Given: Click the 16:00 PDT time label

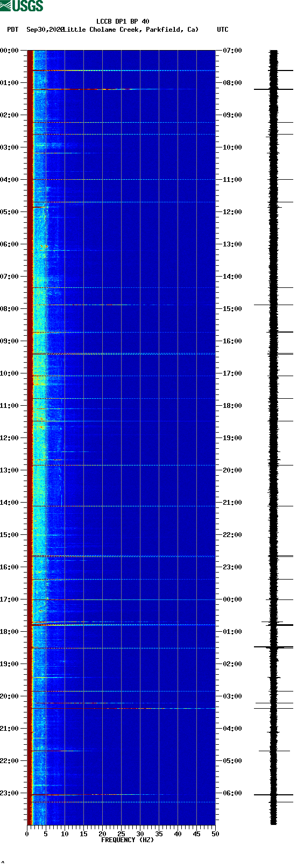Looking at the screenshot, I should pyautogui.click(x=10, y=567).
